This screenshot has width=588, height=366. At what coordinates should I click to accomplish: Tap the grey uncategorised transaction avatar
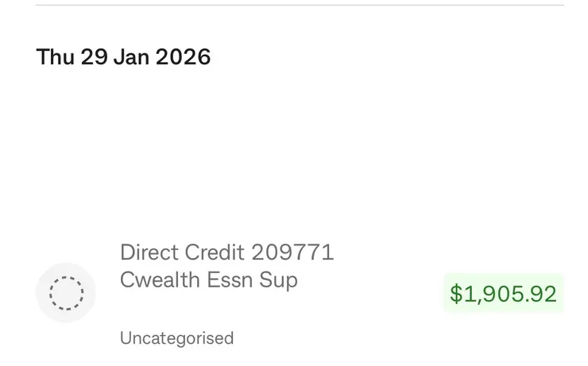point(66,293)
